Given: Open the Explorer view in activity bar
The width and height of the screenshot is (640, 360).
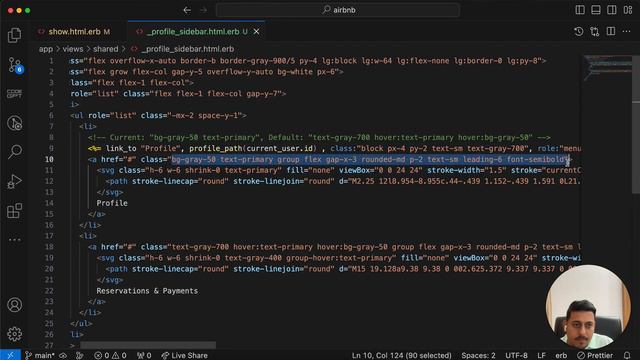Looking at the screenshot, I should pos(15,35).
